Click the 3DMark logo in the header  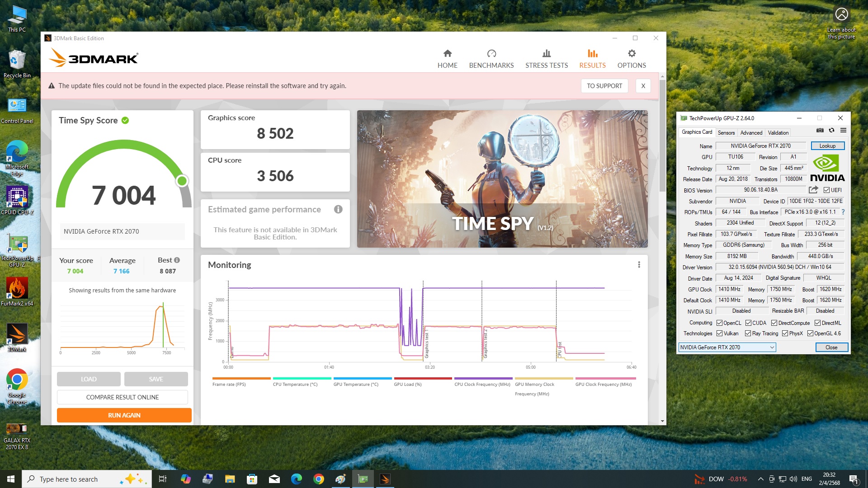pos(93,58)
